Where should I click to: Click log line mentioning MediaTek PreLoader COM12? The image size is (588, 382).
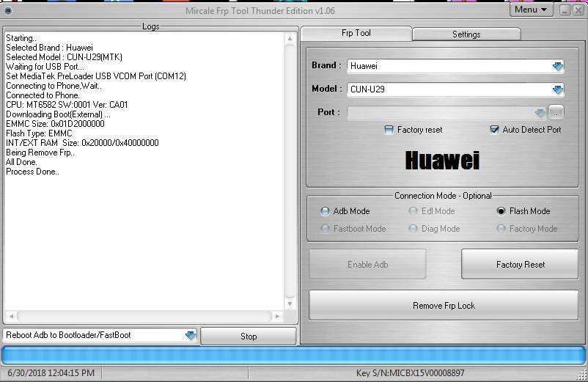(96, 76)
